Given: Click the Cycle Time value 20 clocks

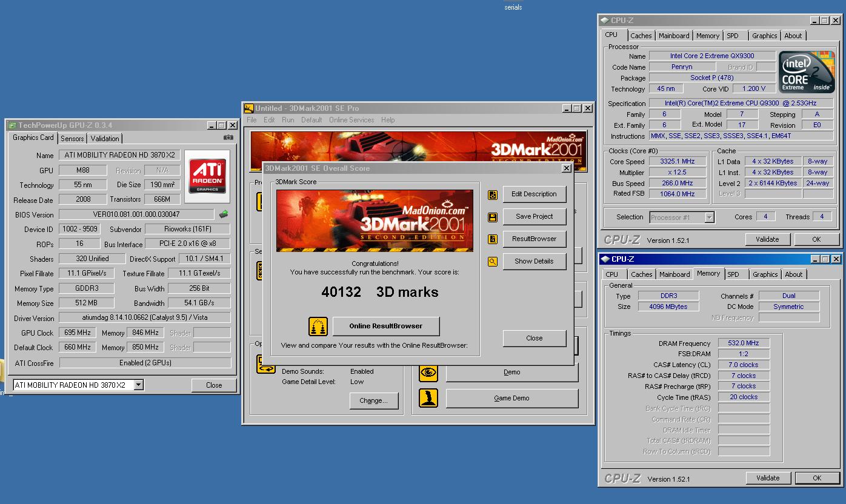Looking at the screenshot, I should pos(744,397).
